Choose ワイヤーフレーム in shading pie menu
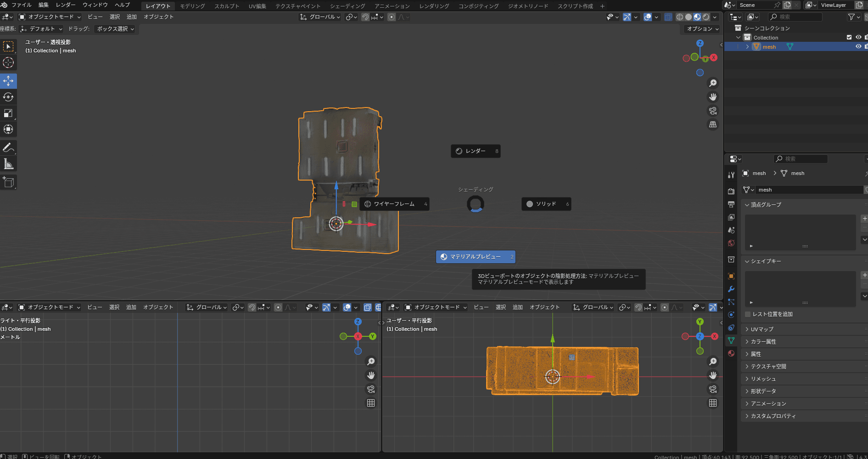Image resolution: width=868 pixels, height=459 pixels. 394,204
